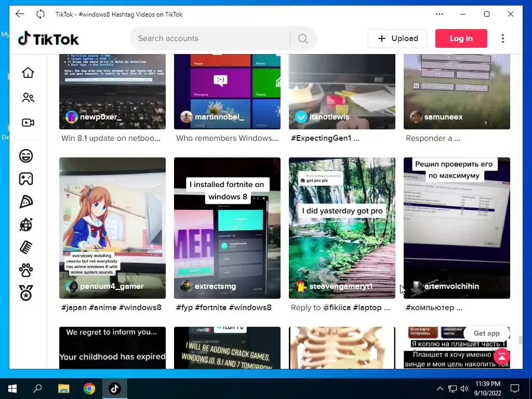Open File Explorer from the taskbar

click(63, 389)
